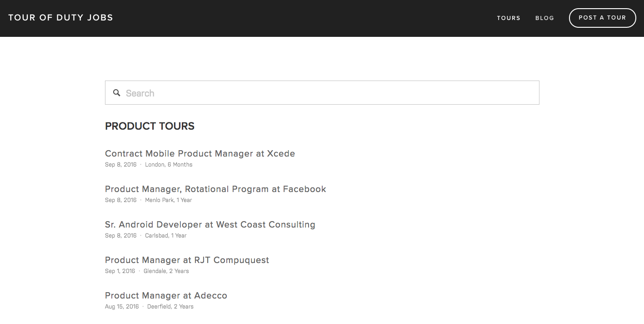Click the London, 6 Months location text
Viewport: 644px width, 324px height.
click(169, 164)
